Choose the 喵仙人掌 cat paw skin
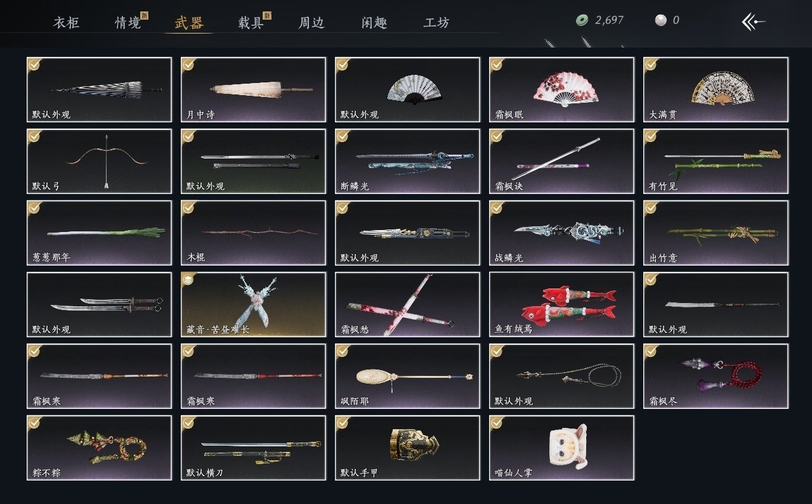 (561, 448)
